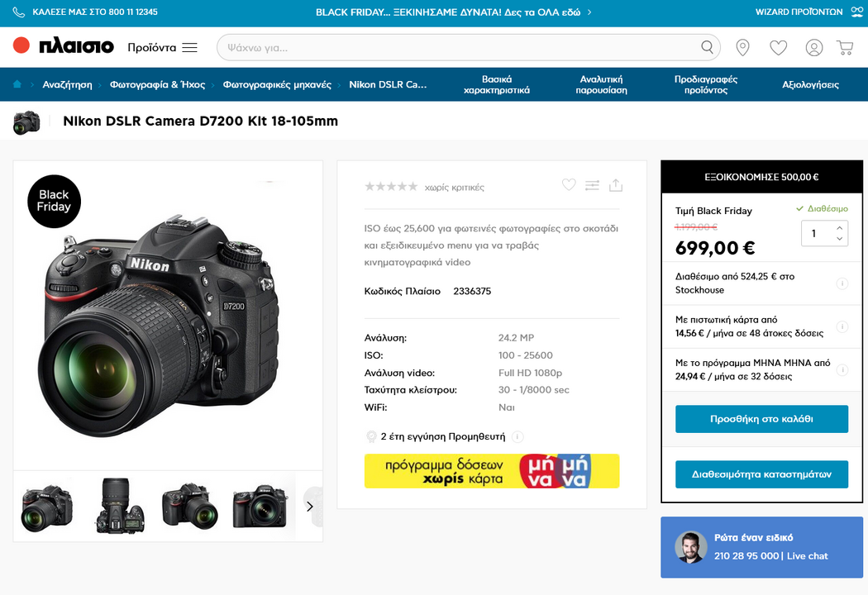Click the Full HD 1080p value
The height and width of the screenshot is (595, 868).
pyautogui.click(x=531, y=373)
